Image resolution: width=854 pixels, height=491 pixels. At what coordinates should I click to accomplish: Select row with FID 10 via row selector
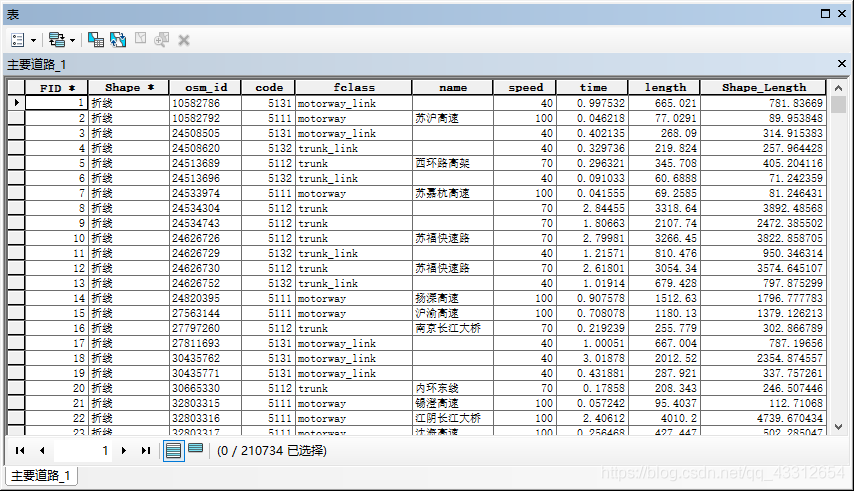(x=16, y=238)
